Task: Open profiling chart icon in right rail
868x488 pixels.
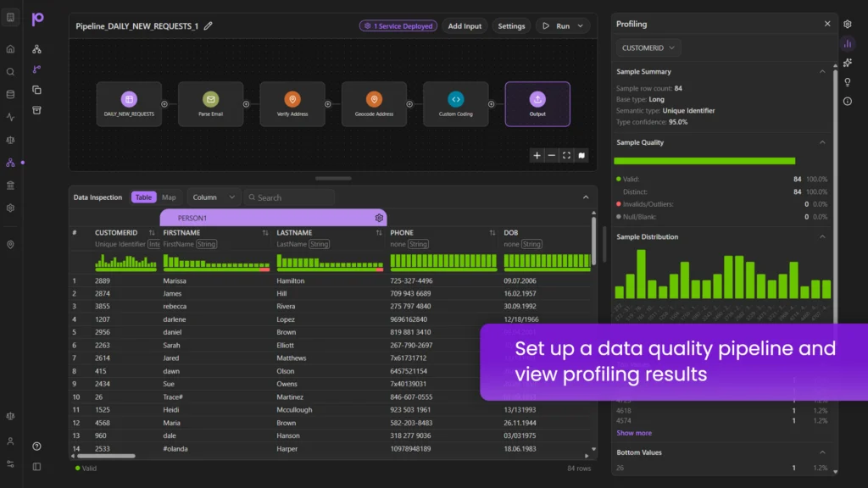Action: tap(848, 44)
